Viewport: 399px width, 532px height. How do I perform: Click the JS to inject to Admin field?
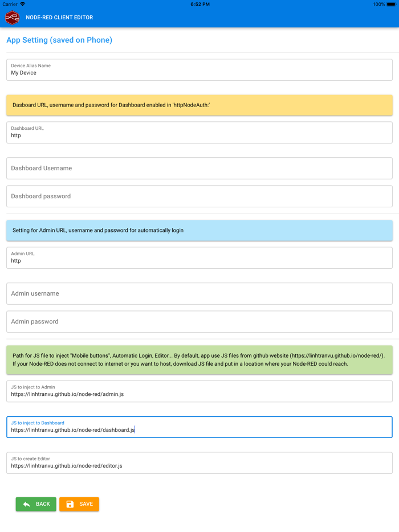tap(198, 391)
